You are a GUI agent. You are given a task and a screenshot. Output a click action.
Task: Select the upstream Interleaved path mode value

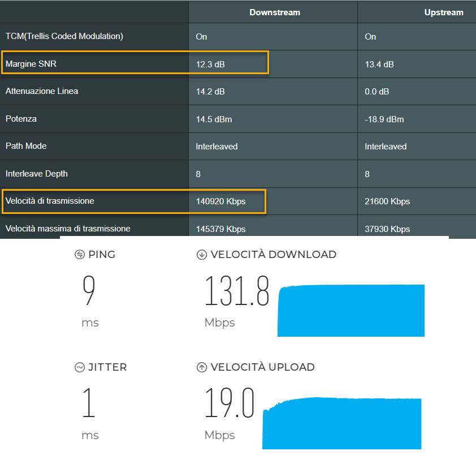click(x=386, y=147)
